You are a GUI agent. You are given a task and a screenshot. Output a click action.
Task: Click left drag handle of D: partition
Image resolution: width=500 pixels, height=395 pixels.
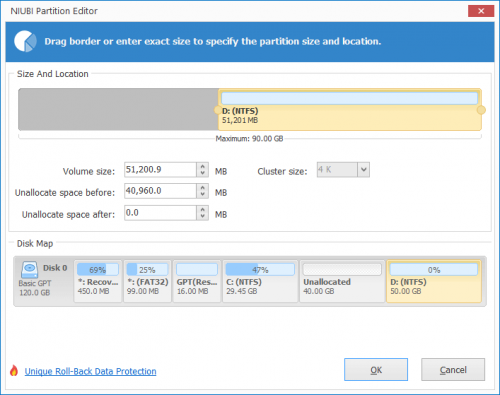[217, 110]
